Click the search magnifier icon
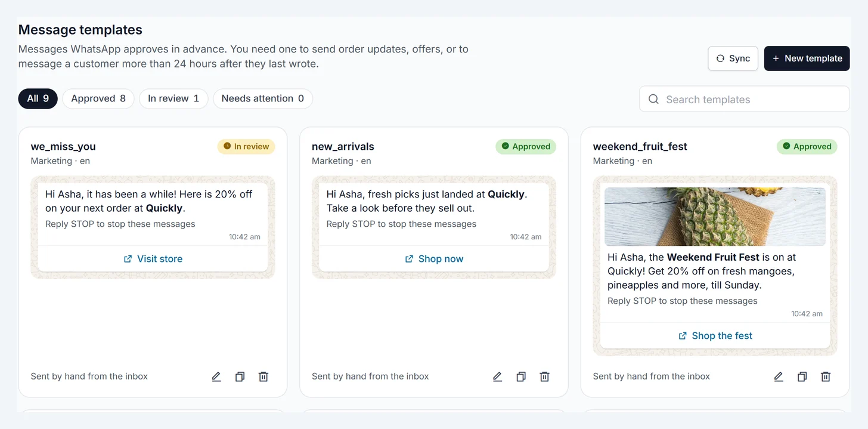Screen dimensions: 868x429 [x=654, y=99]
